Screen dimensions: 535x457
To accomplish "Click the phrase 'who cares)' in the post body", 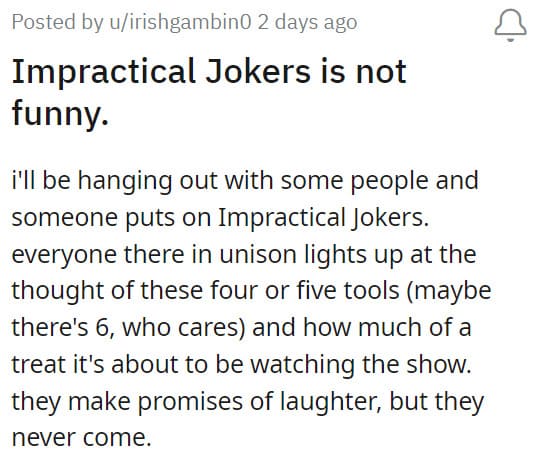I will [x=184, y=328].
